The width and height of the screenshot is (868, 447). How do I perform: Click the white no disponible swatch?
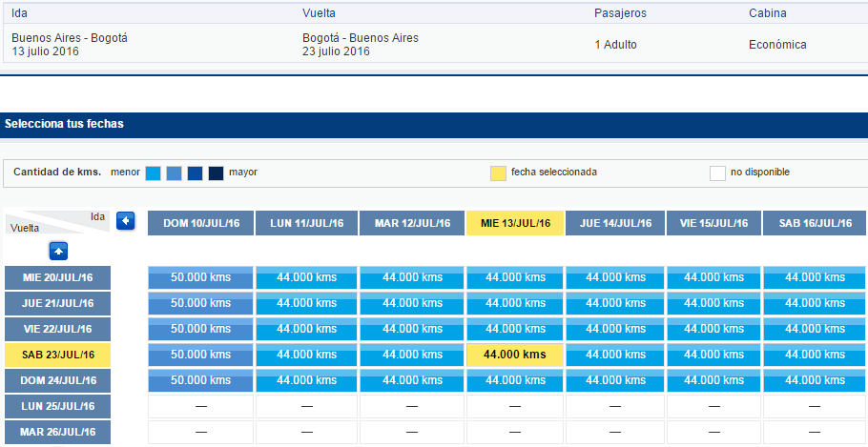coord(717,173)
